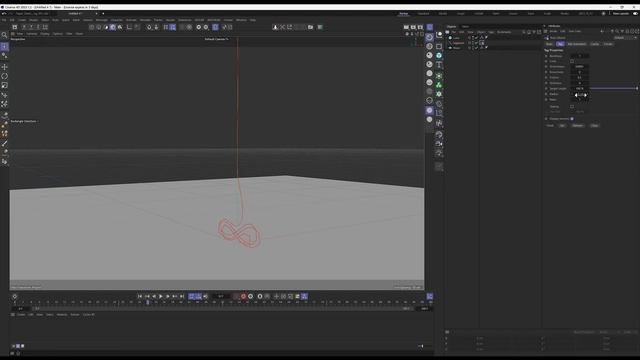Select the Scale tool in left toolbar
Image resolution: width=640 pixels, height=360 pixels.
4,85
